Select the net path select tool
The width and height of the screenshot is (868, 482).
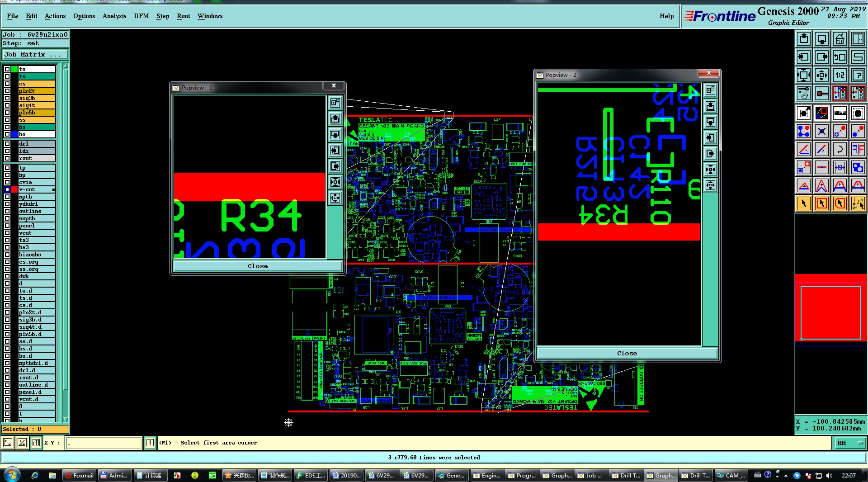pos(858,203)
